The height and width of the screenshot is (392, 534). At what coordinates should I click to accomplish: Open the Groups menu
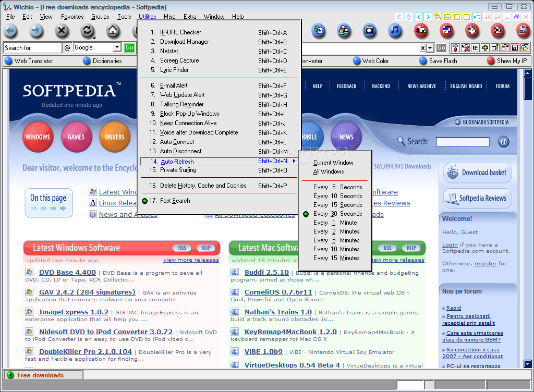100,17
